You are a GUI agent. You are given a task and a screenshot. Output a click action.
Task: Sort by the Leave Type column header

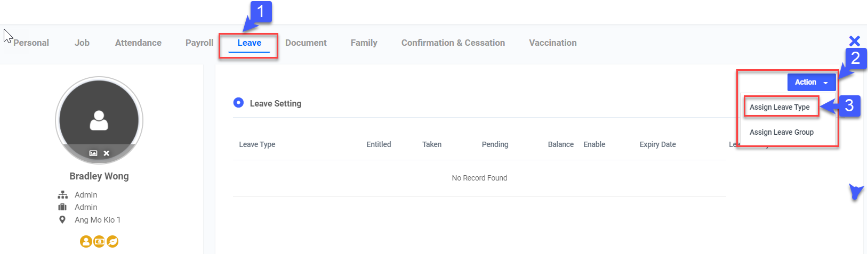[257, 144]
